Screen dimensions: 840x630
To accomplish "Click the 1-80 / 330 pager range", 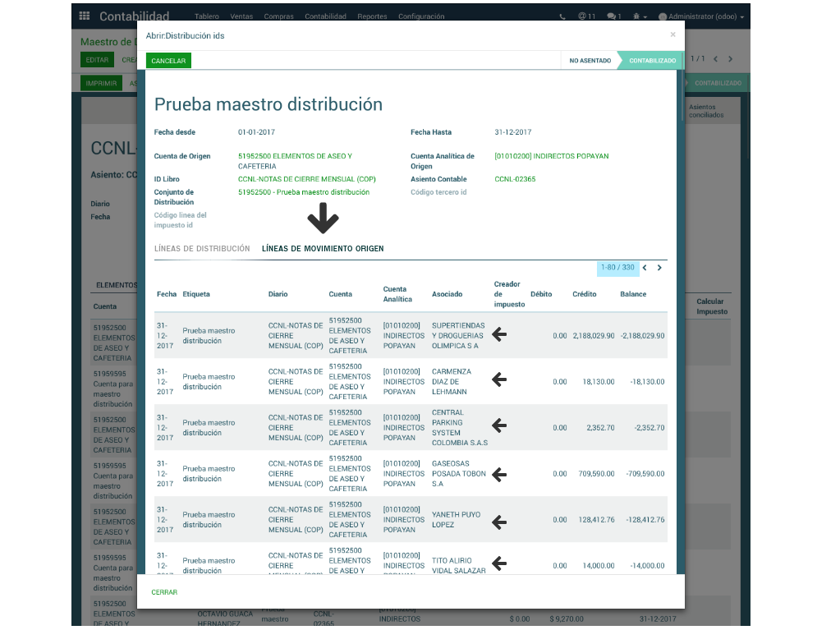I will coord(617,268).
